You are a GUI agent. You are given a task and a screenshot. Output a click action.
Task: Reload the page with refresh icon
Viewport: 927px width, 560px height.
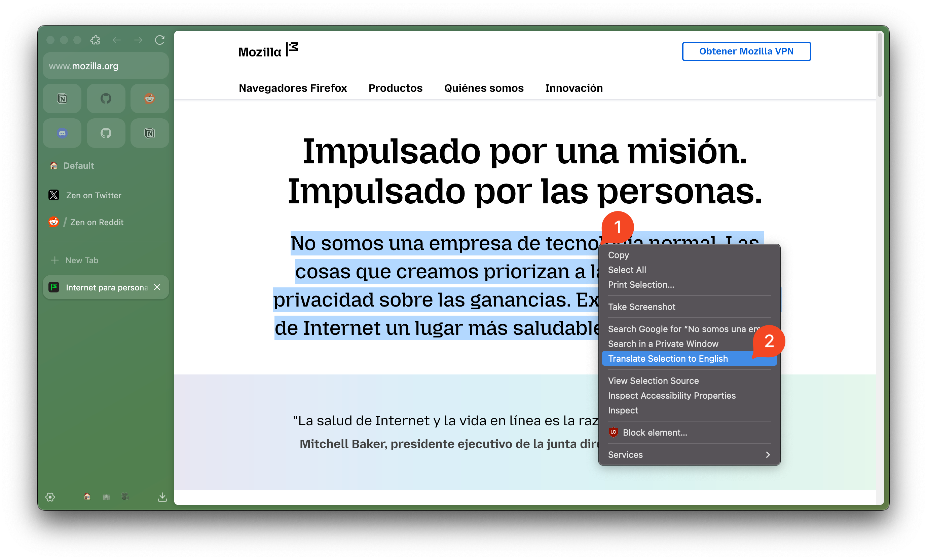159,40
